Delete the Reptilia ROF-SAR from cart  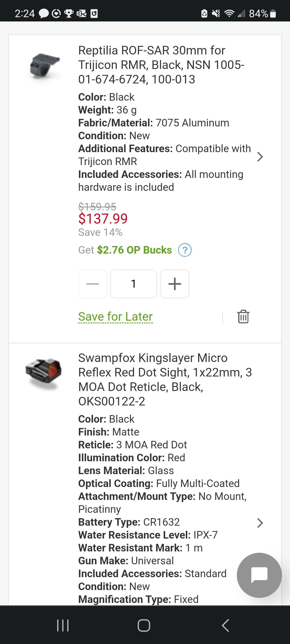(x=243, y=317)
